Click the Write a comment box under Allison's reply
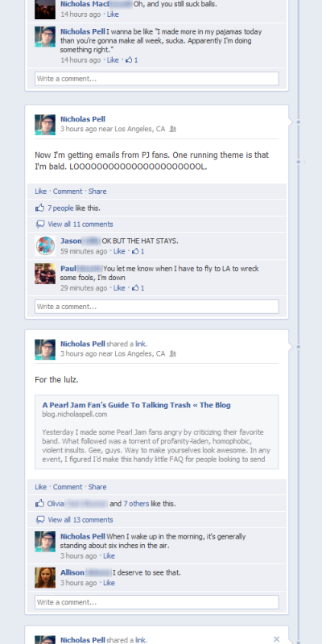This screenshot has height=644, width=322. 156,602
